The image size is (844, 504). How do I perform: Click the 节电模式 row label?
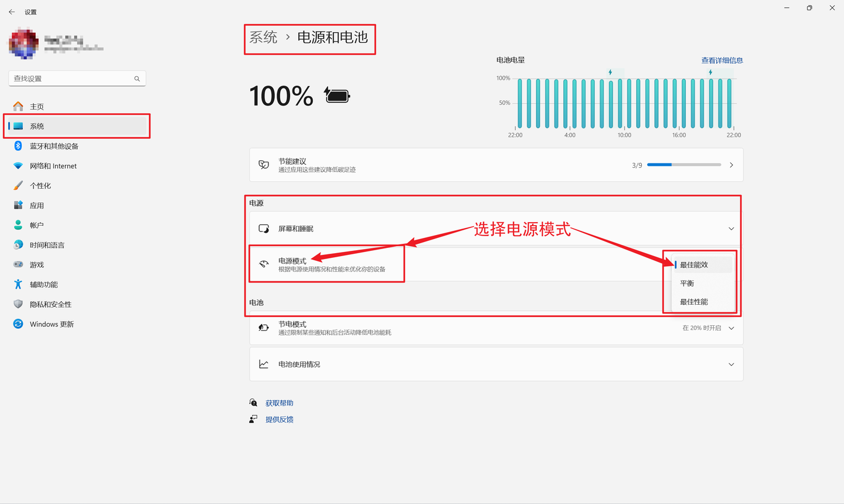coord(292,324)
